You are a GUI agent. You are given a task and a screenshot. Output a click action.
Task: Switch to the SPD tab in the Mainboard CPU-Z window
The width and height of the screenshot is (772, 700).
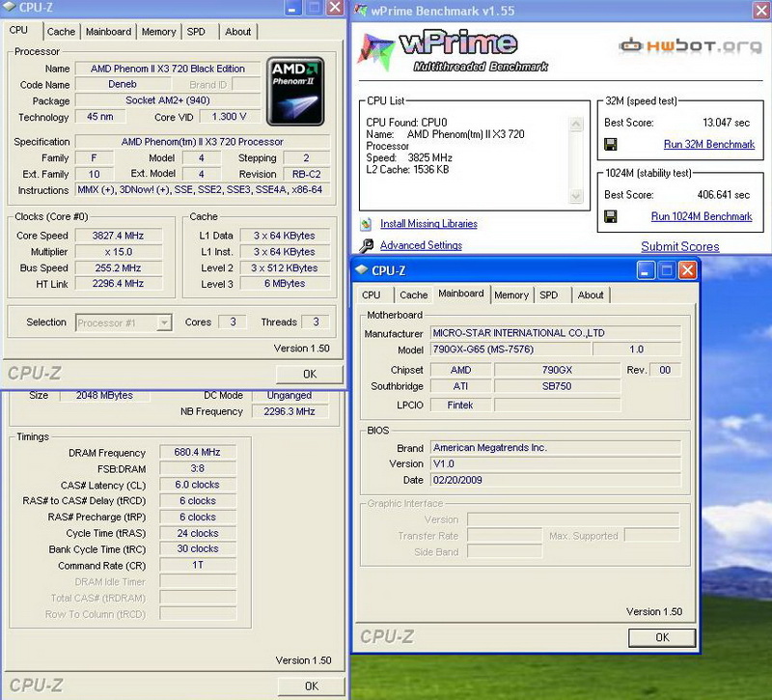[x=548, y=294]
